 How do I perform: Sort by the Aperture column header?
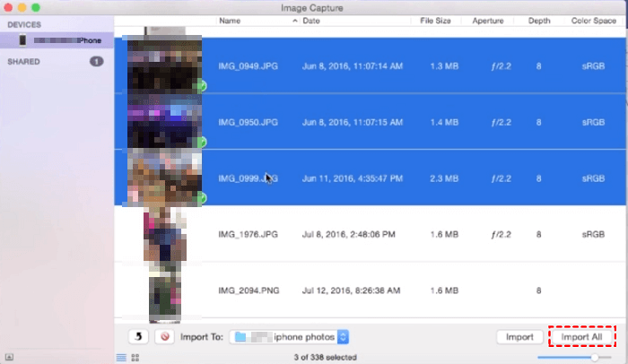coord(488,21)
